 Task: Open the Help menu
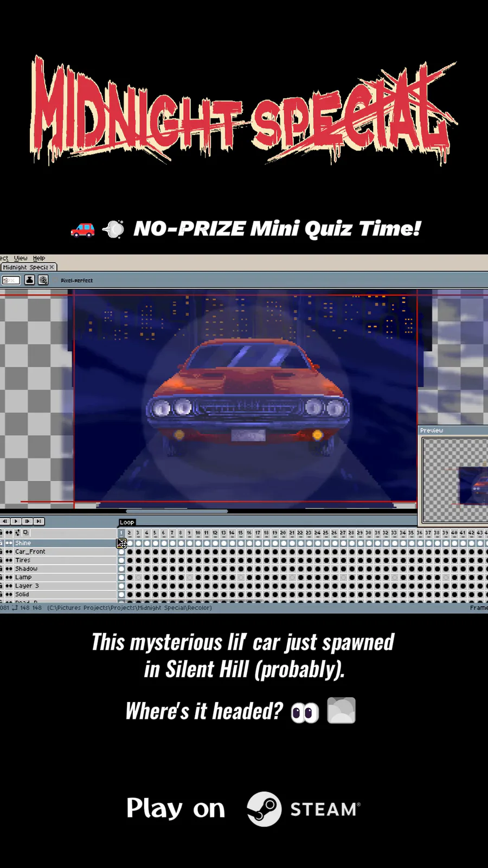pos(38,258)
